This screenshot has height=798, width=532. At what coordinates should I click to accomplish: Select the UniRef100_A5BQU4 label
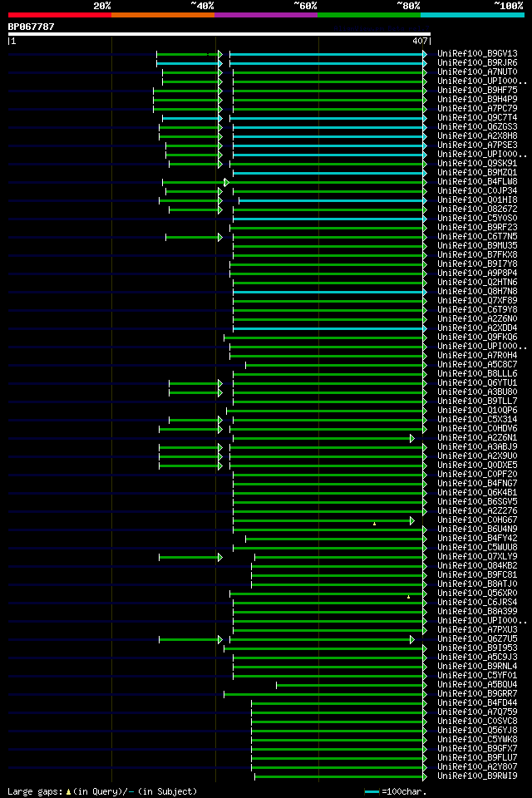477,685
